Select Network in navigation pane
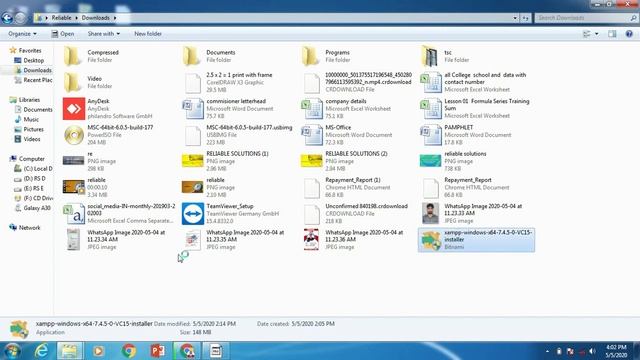The height and width of the screenshot is (360, 640). (25, 228)
